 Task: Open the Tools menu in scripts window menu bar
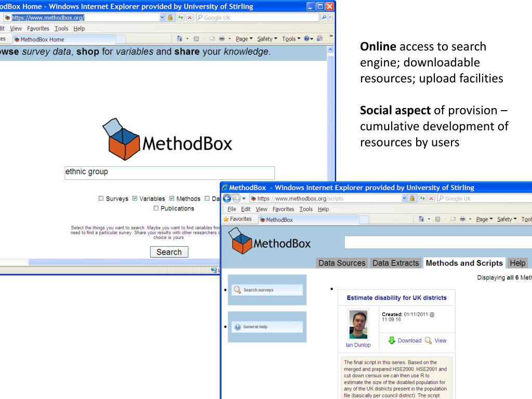point(305,209)
